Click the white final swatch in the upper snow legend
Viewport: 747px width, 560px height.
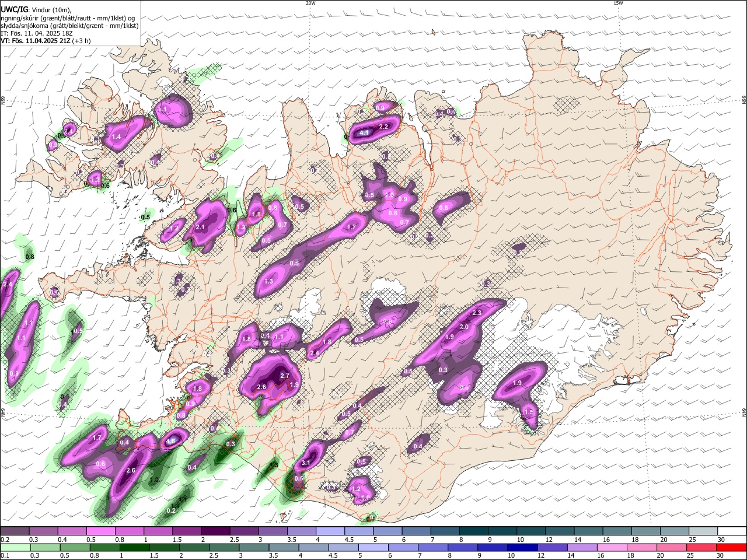click(x=731, y=531)
